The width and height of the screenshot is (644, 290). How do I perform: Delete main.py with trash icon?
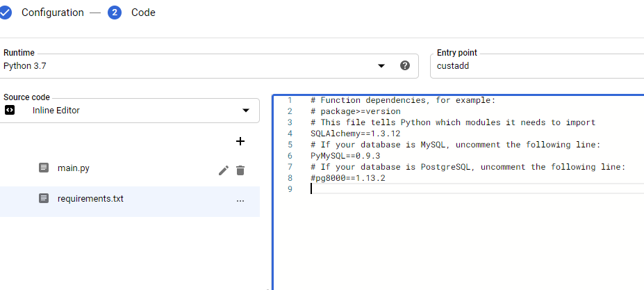(240, 170)
